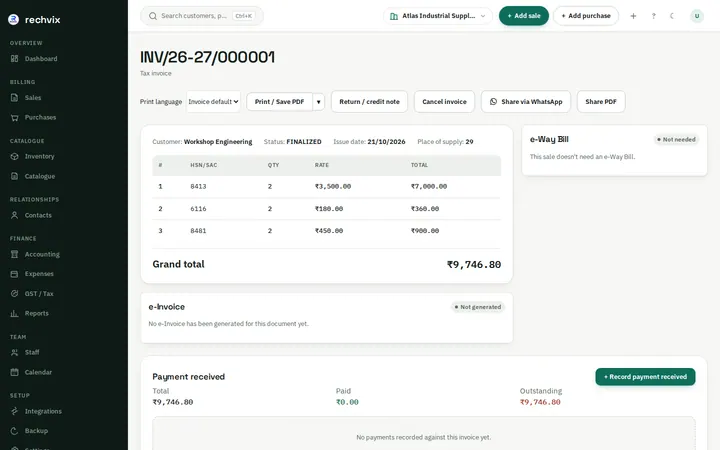Image resolution: width=720 pixels, height=450 pixels.
Task: Open the help question mark icon
Action: [653, 16]
